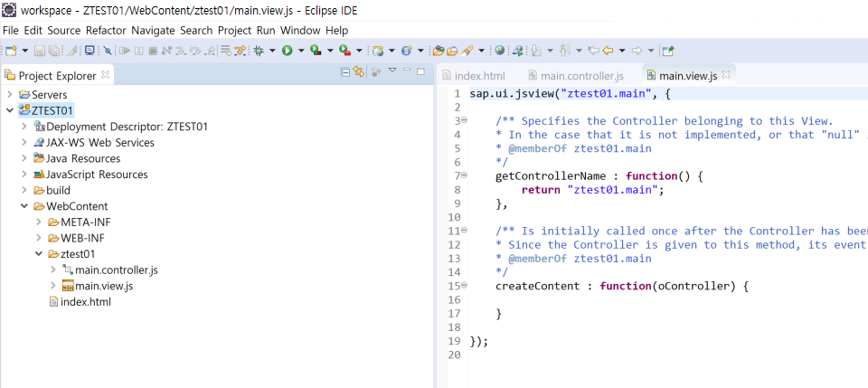This screenshot has width=868, height=388.
Task: Click the Open Task folder icon
Action: [x=452, y=51]
